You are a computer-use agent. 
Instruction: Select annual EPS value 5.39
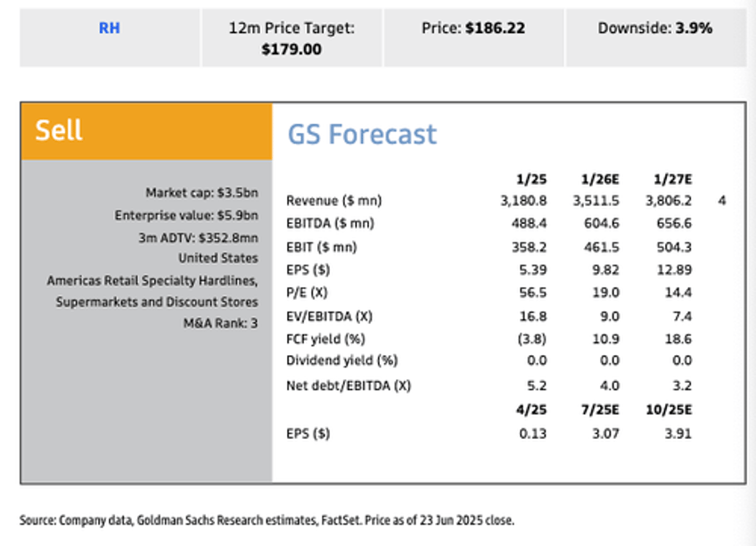tap(533, 269)
